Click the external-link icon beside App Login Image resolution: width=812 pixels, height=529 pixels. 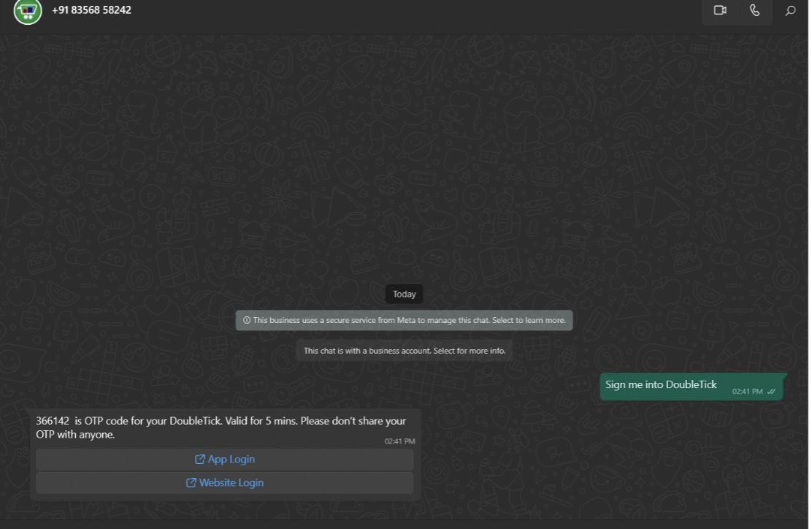click(199, 460)
